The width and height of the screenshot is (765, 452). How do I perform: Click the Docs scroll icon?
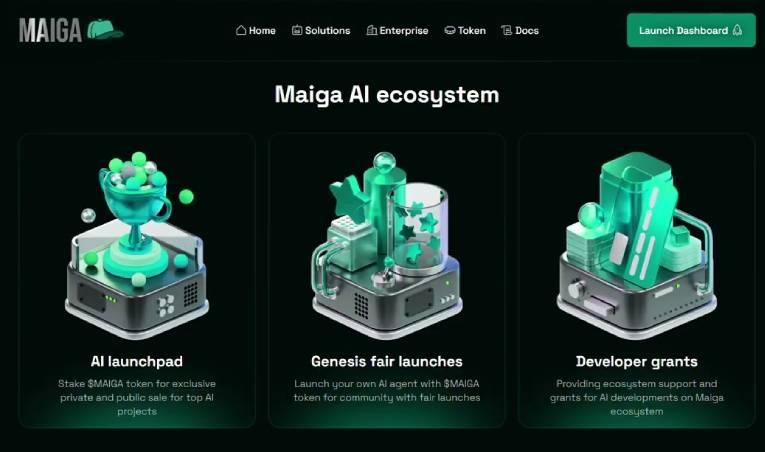(x=506, y=30)
